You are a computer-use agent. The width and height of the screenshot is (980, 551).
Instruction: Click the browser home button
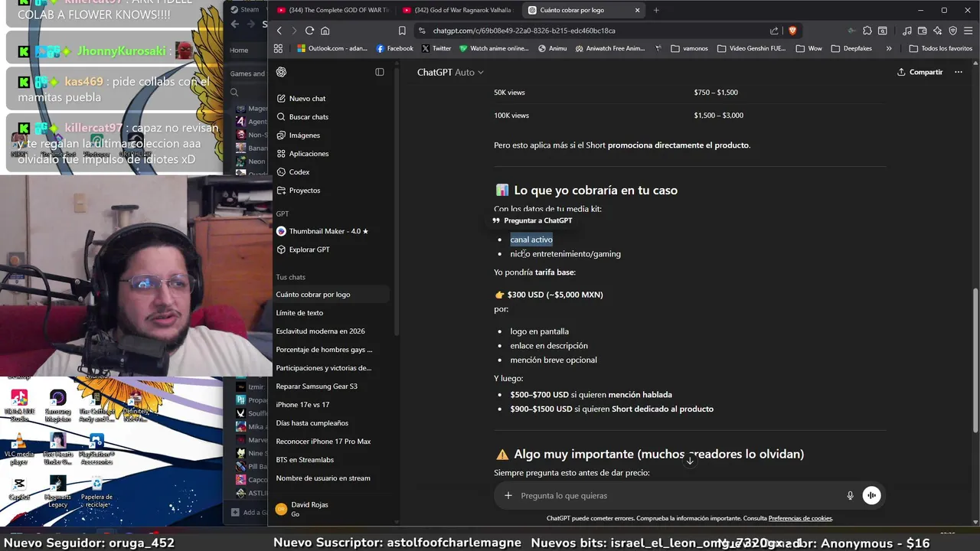pos(325,31)
